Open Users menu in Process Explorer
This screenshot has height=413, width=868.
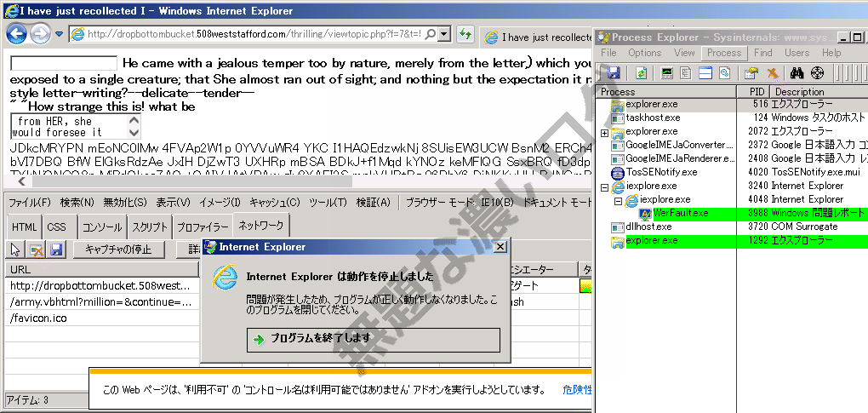797,53
